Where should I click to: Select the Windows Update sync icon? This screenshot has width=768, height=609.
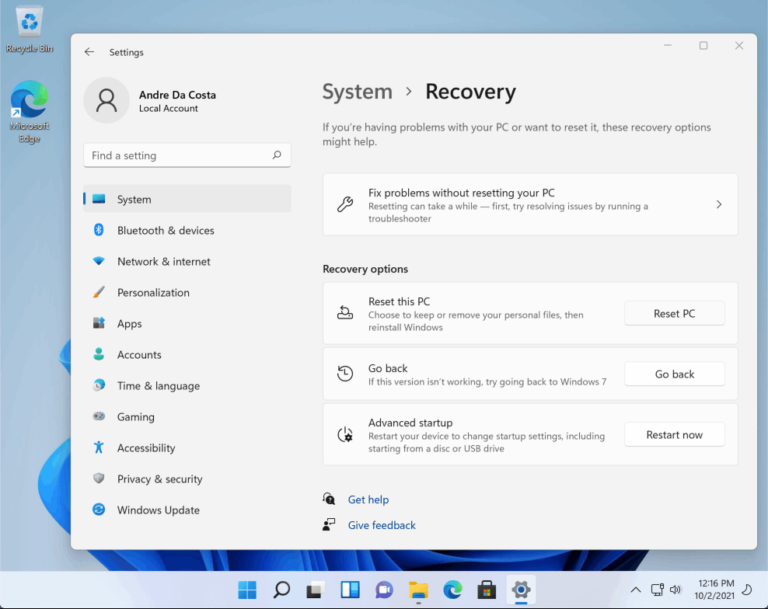98,510
